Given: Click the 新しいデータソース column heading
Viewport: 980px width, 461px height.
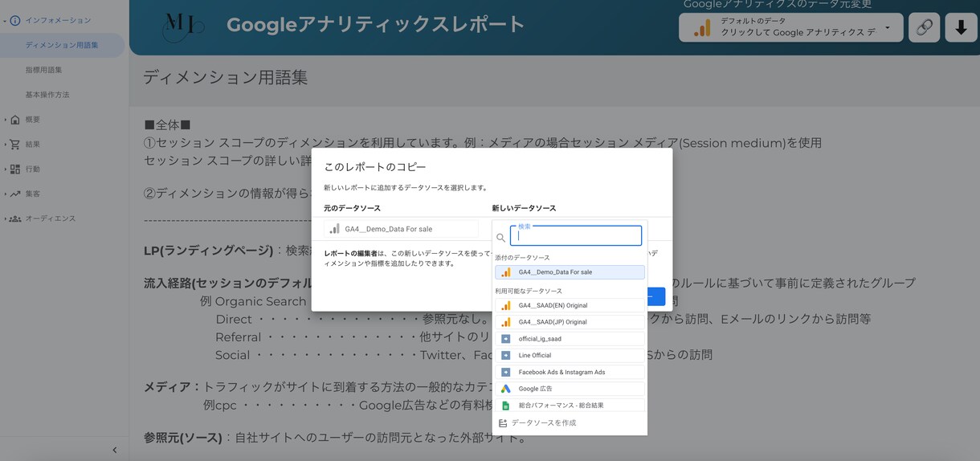Looking at the screenshot, I should pyautogui.click(x=524, y=208).
